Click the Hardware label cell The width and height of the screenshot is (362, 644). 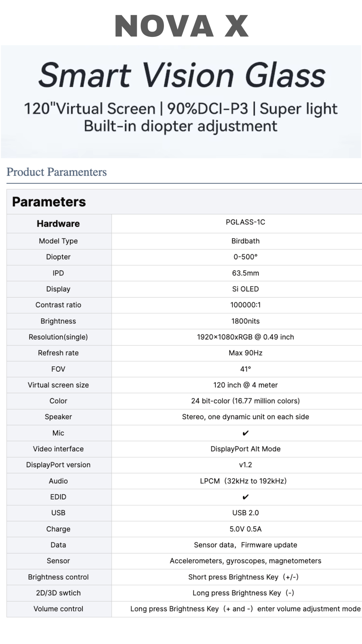58,224
